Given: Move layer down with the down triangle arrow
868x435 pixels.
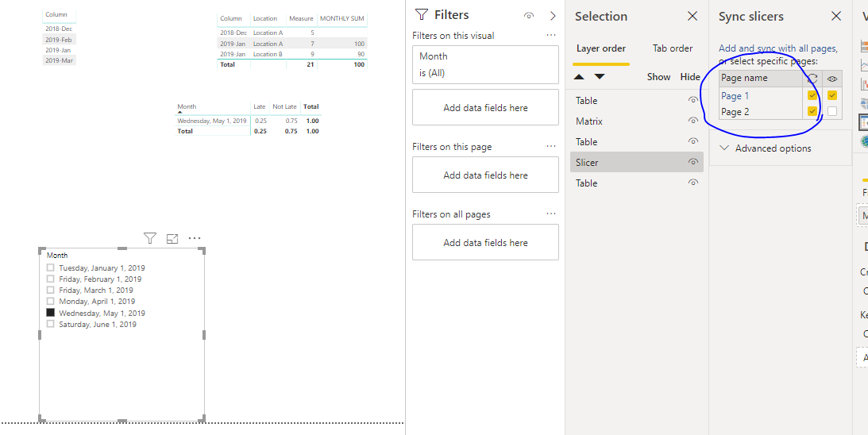Looking at the screenshot, I should (600, 77).
